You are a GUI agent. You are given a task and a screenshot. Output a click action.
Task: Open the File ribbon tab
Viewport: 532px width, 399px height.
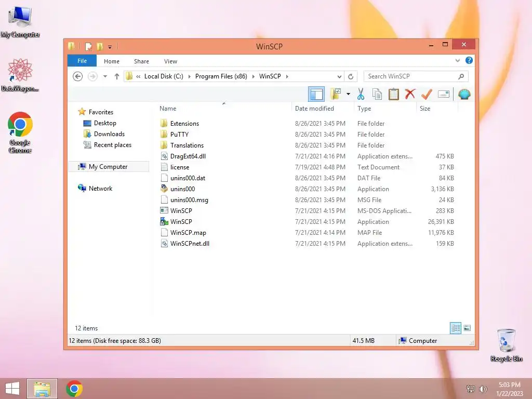[82, 61]
